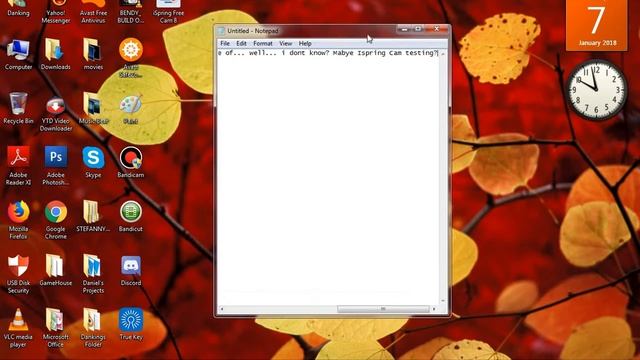Open Notepad's View menu
Screen dimensions: 640x360
tap(285, 43)
